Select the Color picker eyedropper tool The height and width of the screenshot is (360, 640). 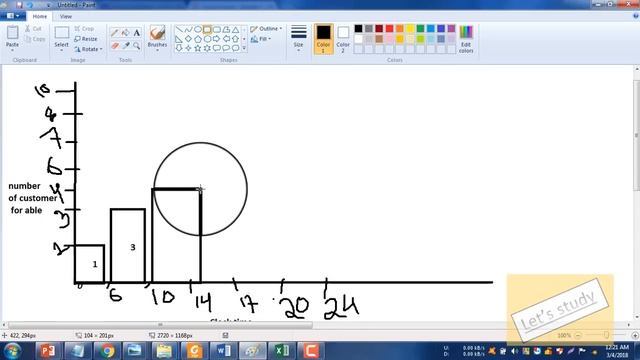click(126, 46)
